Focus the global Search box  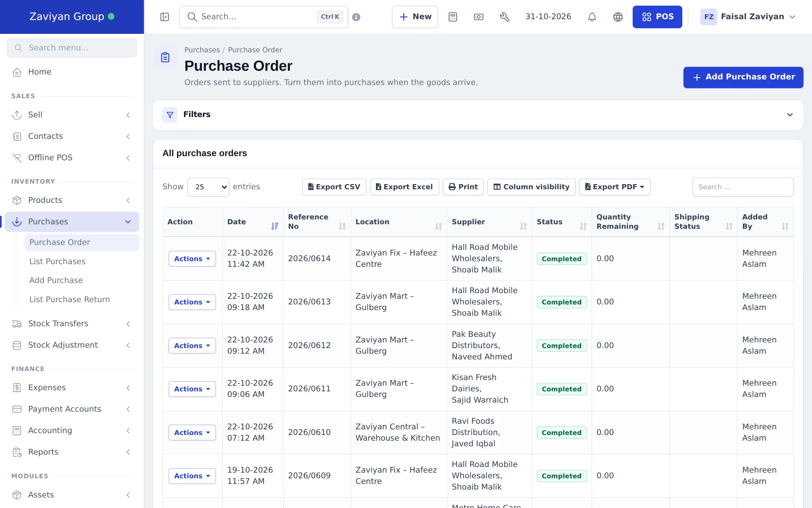pos(264,17)
